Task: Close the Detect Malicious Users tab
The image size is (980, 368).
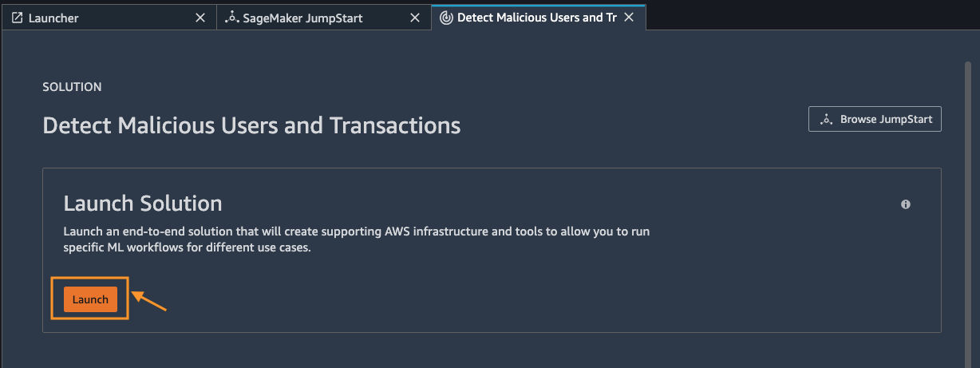Action: point(629,18)
